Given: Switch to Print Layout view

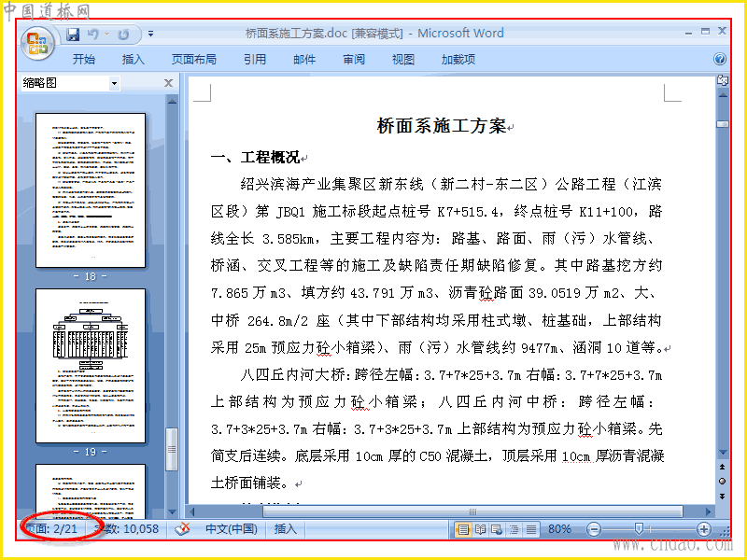Looking at the screenshot, I should pos(463,529).
